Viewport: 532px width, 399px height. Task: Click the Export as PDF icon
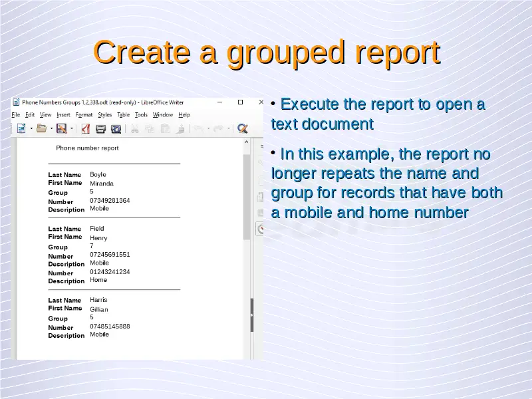(x=86, y=128)
